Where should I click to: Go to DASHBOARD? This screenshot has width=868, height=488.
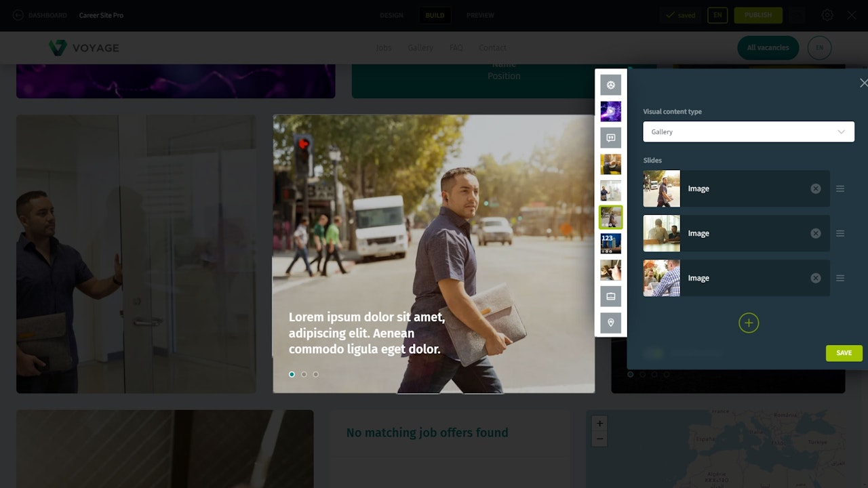[x=47, y=15]
